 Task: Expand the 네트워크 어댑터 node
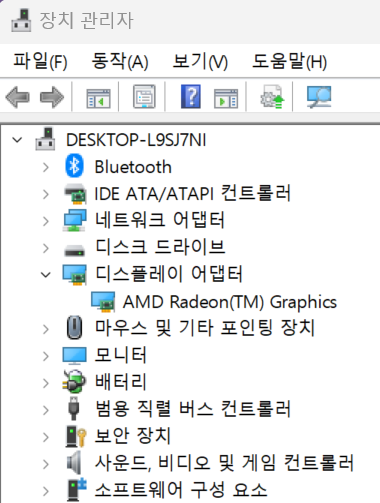[x=46, y=221]
